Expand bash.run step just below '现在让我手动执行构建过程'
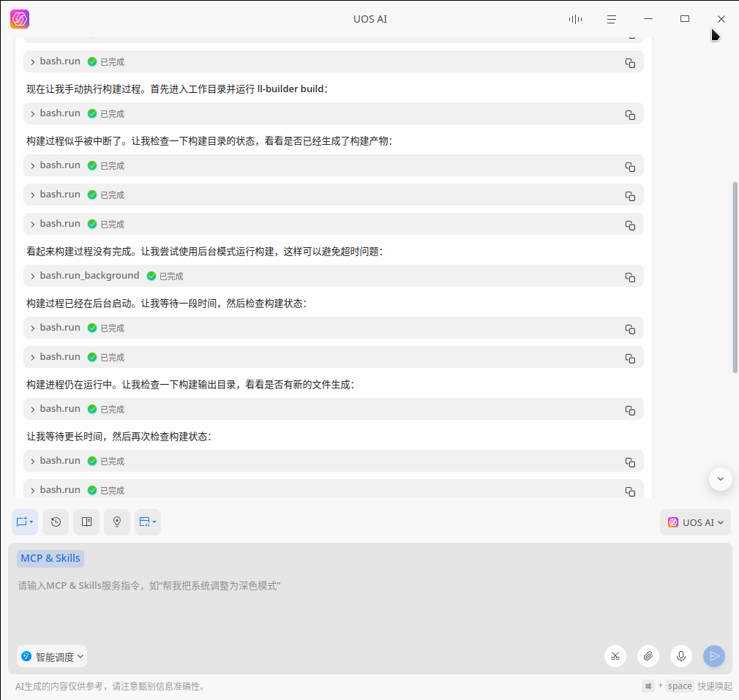The image size is (739, 700). pos(32,114)
